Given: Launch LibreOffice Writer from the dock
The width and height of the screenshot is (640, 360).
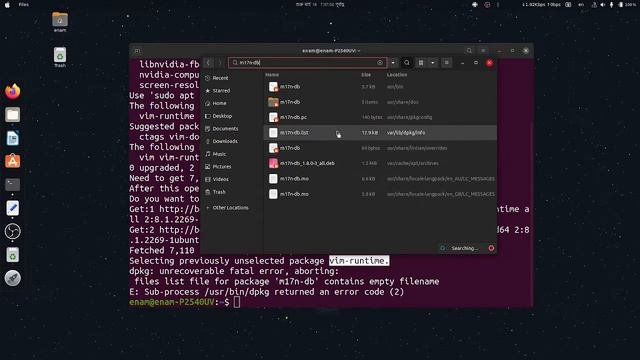Looking at the screenshot, I should (x=13, y=138).
